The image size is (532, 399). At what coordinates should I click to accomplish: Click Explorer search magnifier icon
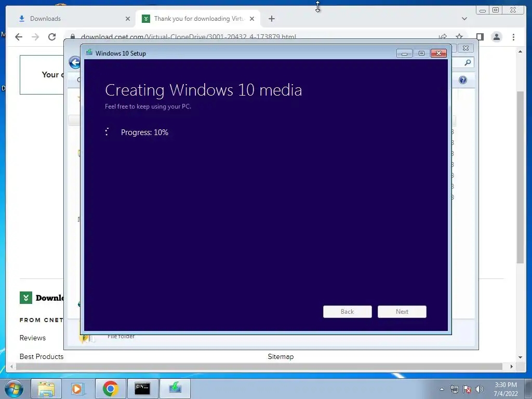[468, 62]
